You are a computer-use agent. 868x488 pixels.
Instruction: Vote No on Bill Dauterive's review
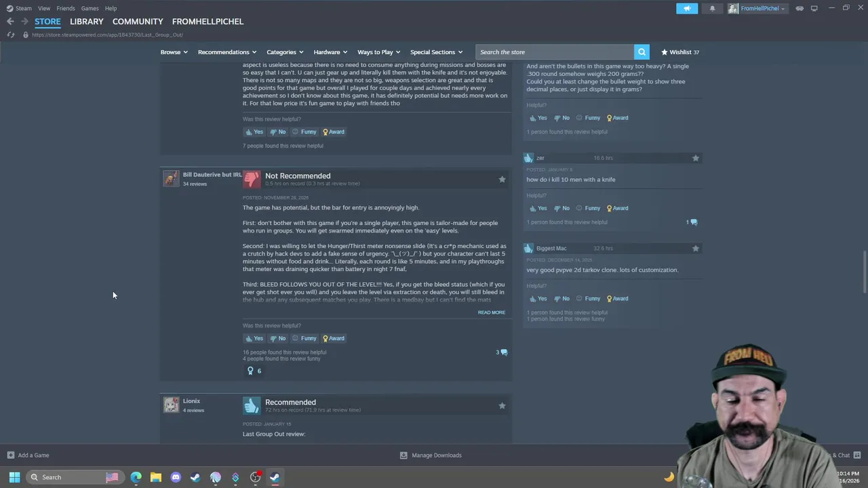point(278,338)
